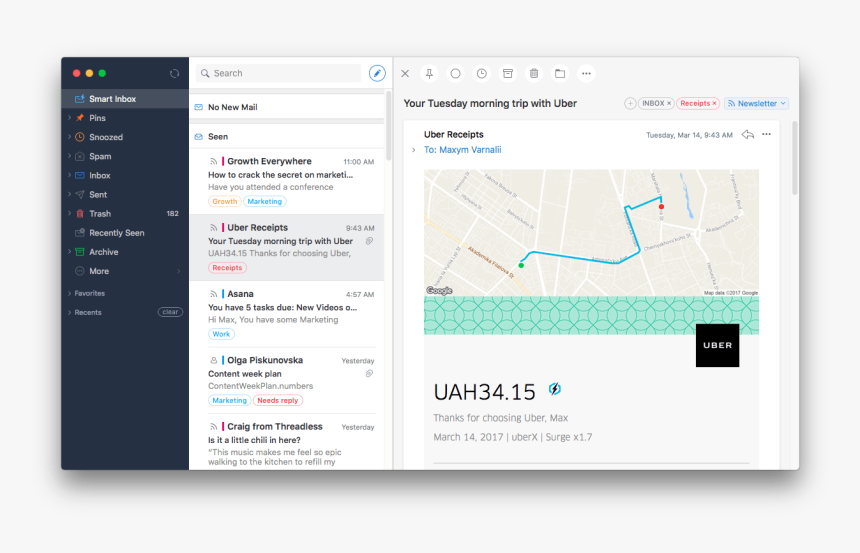Snooze the email with clock icon
The image size is (860, 553).
click(x=482, y=73)
